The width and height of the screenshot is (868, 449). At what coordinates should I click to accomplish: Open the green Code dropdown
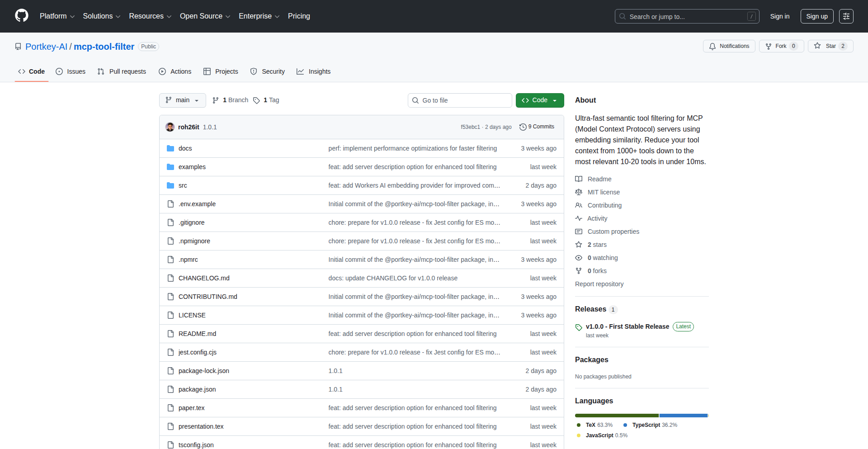(539, 100)
